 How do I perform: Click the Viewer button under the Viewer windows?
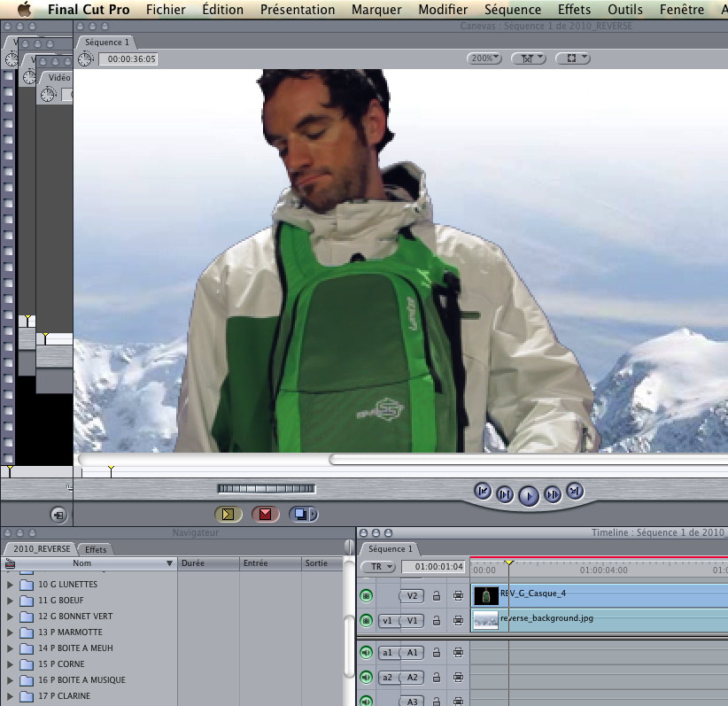coord(58,515)
